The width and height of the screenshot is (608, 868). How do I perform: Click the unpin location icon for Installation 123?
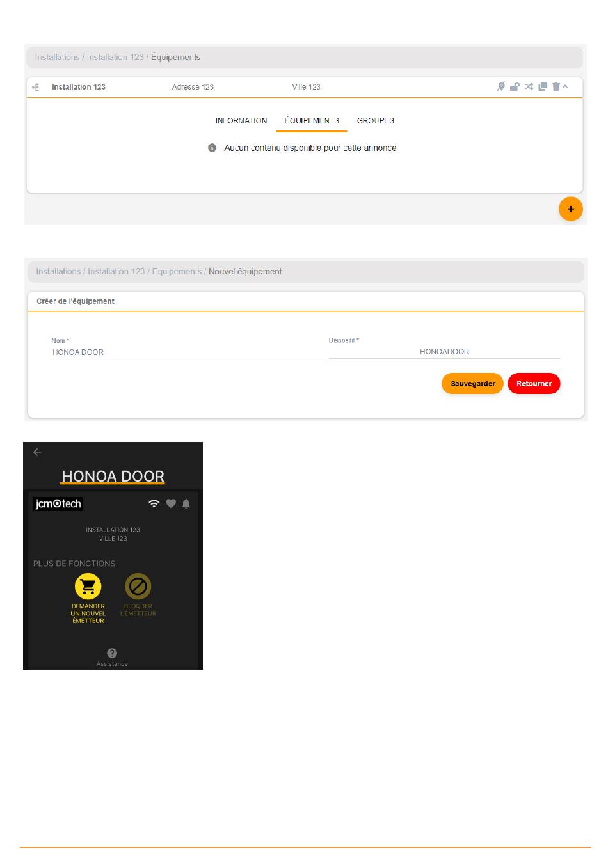point(501,86)
